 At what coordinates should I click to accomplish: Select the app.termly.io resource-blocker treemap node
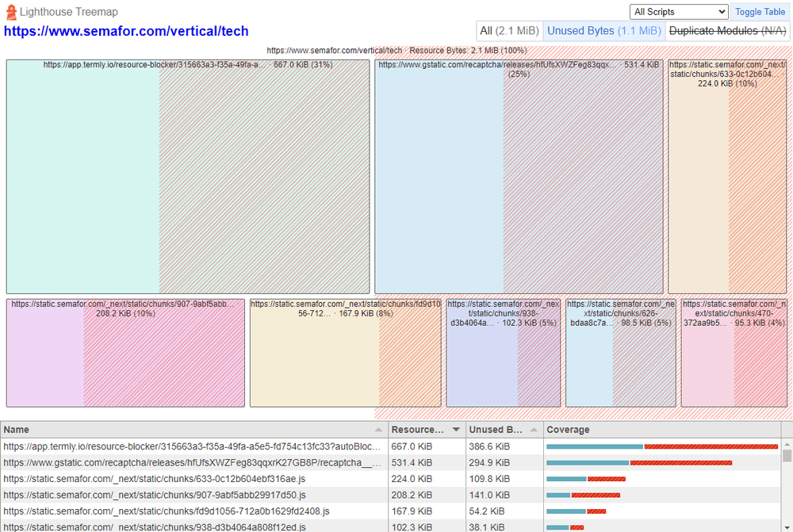[188, 177]
